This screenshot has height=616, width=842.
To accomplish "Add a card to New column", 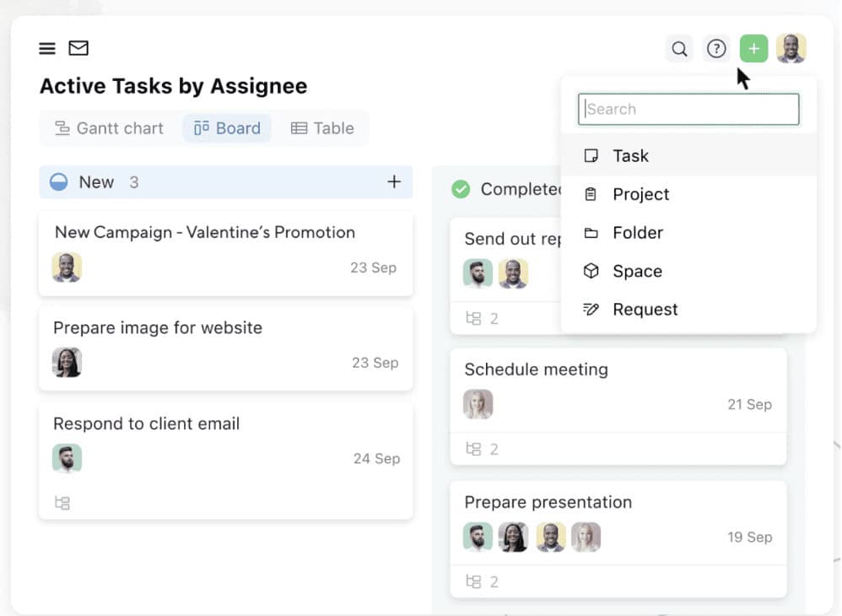I will coord(394,182).
